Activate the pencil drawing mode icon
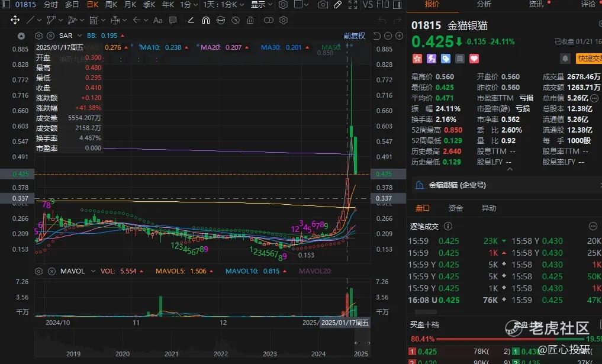 (338, 5)
